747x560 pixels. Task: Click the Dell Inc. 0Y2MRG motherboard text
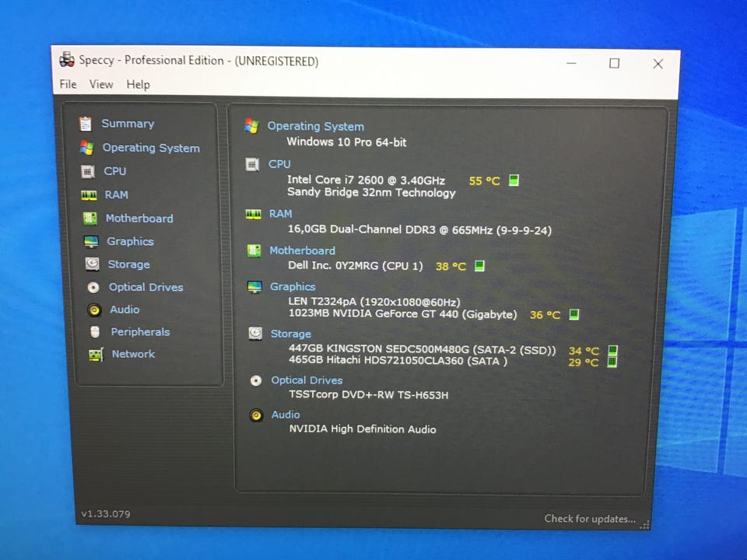(x=356, y=266)
